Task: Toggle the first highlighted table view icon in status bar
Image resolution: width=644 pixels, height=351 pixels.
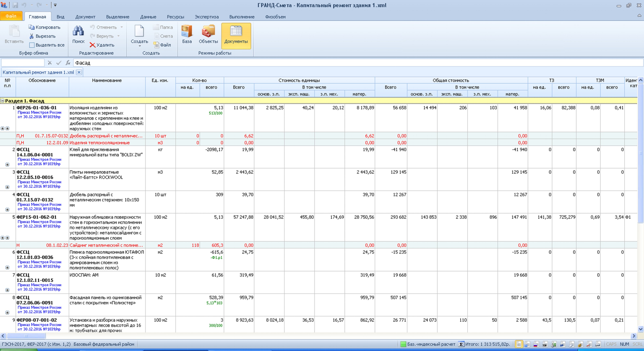Action: pos(519,344)
